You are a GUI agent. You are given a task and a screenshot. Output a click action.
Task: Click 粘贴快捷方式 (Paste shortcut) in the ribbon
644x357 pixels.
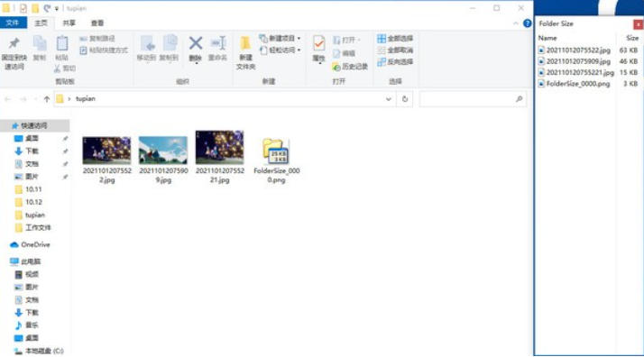click(104, 50)
